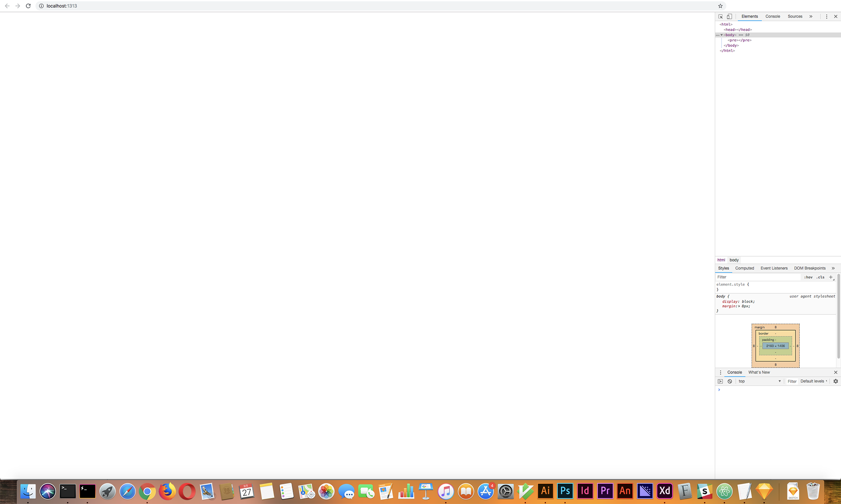The width and height of the screenshot is (841, 504).
Task: Show the console sidebar panel
Action: tap(721, 381)
